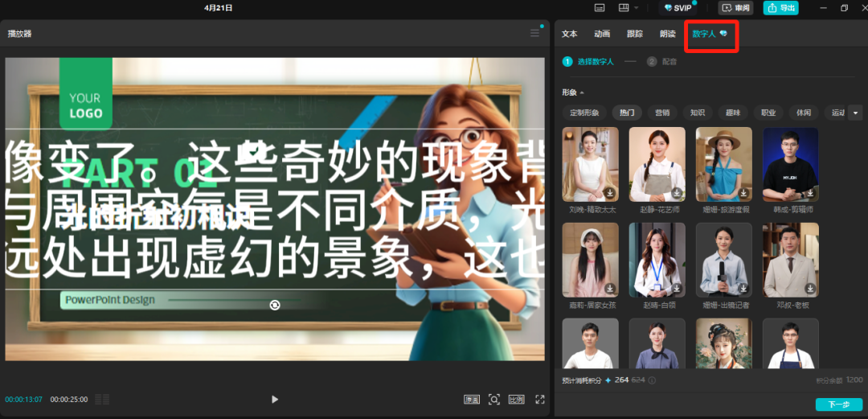This screenshot has width=868, height=419.
Task: Open the shortcut keyboard icon in title bar
Action: coord(599,8)
